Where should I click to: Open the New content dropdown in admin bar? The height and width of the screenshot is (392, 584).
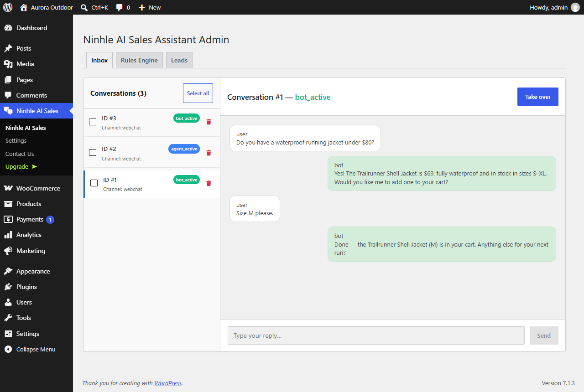(x=150, y=7)
